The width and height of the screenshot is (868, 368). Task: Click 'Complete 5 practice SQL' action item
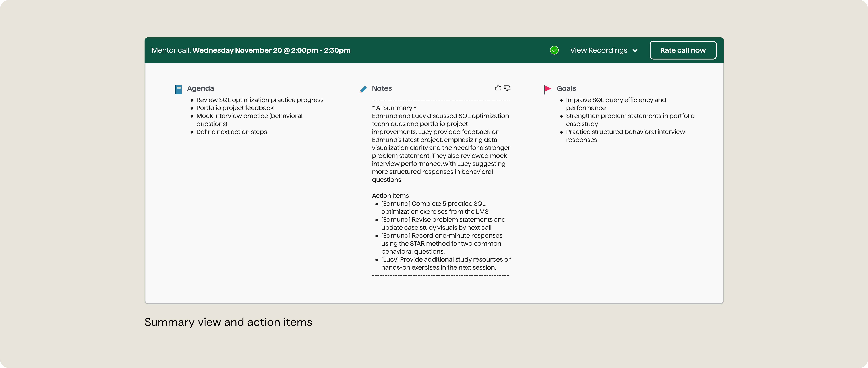click(x=435, y=208)
